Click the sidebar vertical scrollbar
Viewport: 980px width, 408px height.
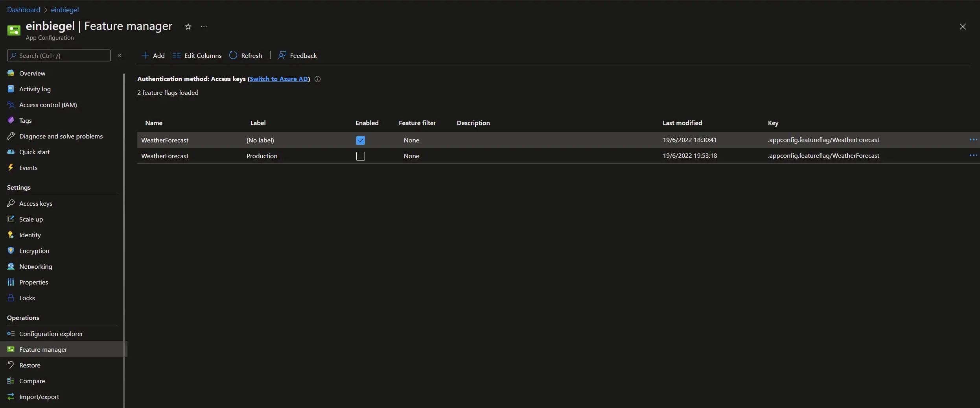124,240
